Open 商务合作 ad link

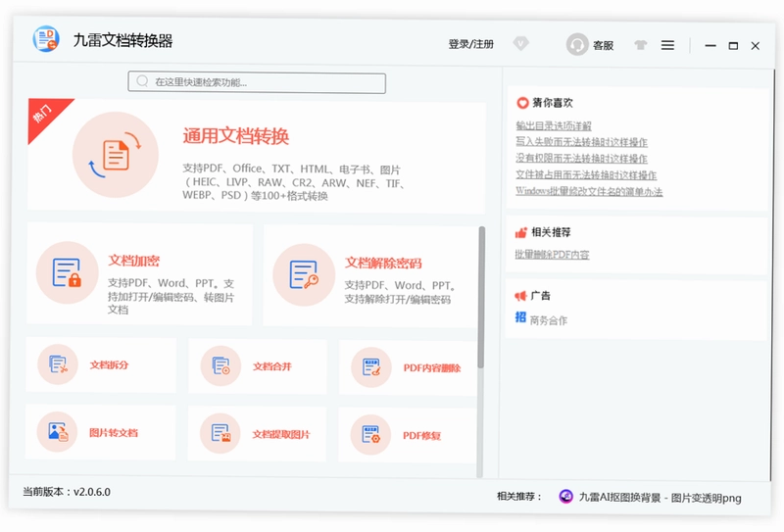pyautogui.click(x=549, y=320)
